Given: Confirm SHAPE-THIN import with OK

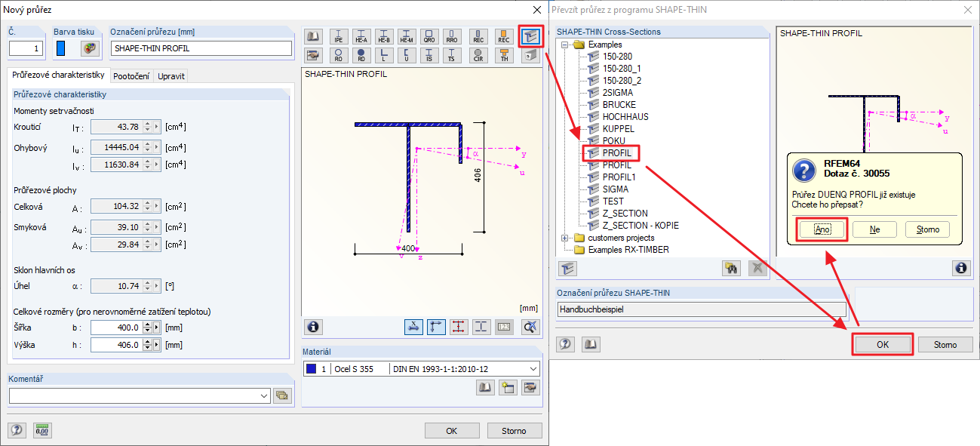Looking at the screenshot, I should 883,345.
